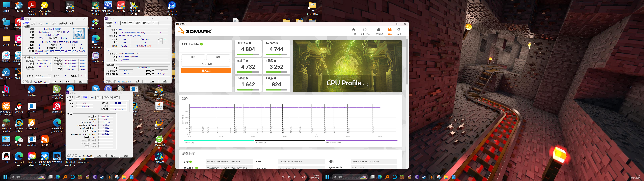Viewport: 644px width, 181px height.
Task: Select the Bandizip desktop icon
Action: (x=32, y=90)
